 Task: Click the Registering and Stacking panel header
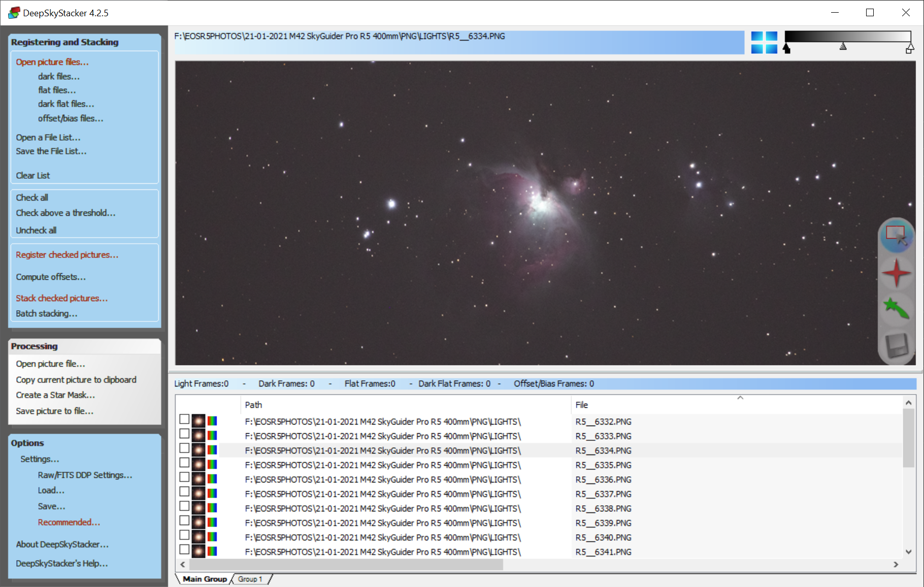pos(85,42)
